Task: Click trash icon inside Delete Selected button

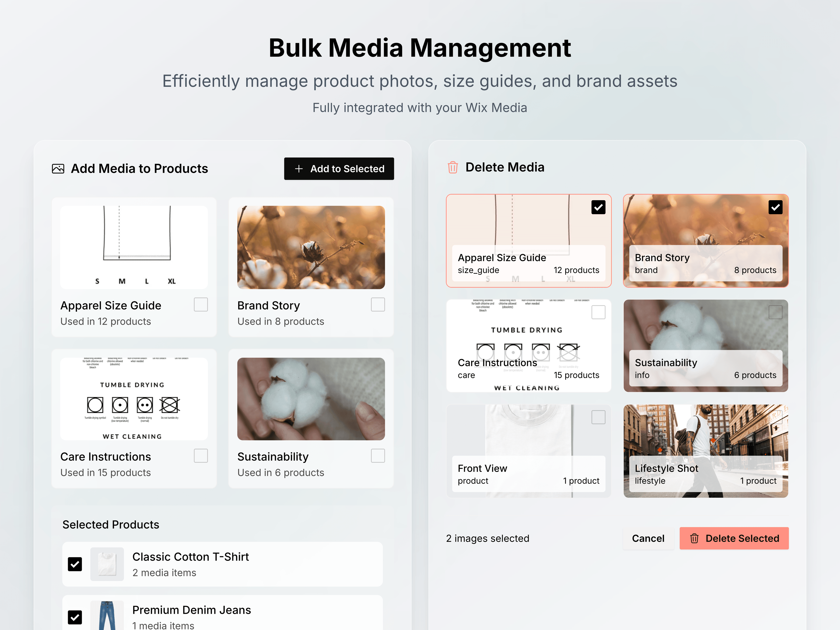Action: pos(694,538)
